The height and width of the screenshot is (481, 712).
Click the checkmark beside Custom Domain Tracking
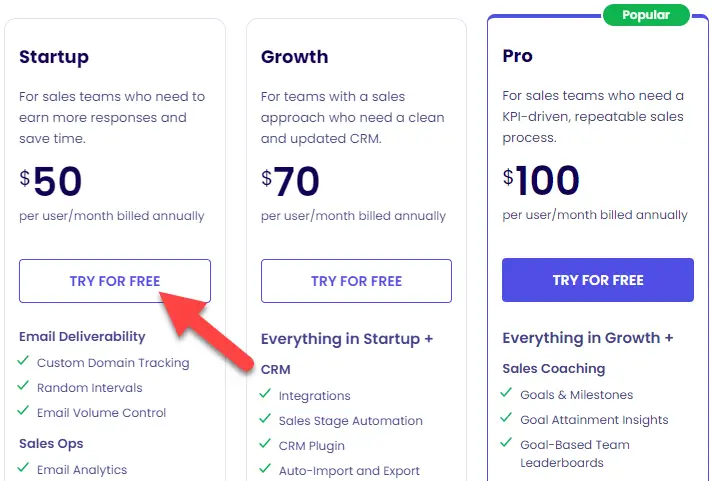tap(24, 362)
